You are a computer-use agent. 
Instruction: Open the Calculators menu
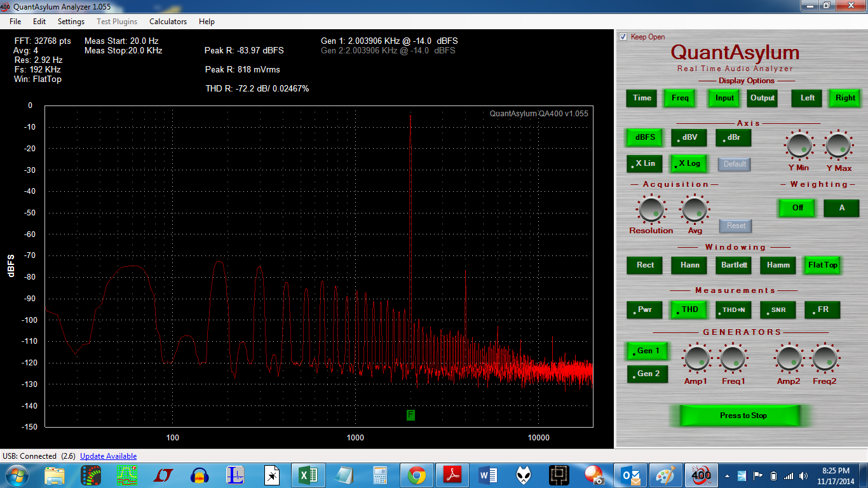pyautogui.click(x=168, y=22)
